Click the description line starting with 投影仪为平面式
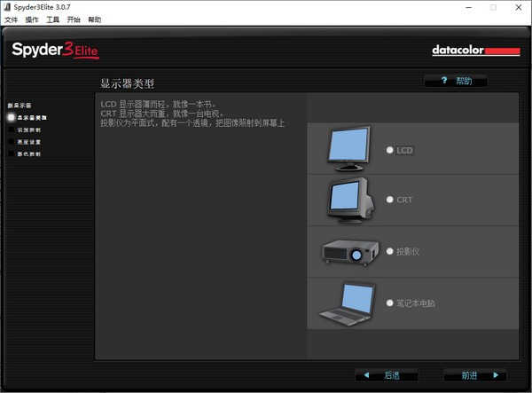 (192, 122)
